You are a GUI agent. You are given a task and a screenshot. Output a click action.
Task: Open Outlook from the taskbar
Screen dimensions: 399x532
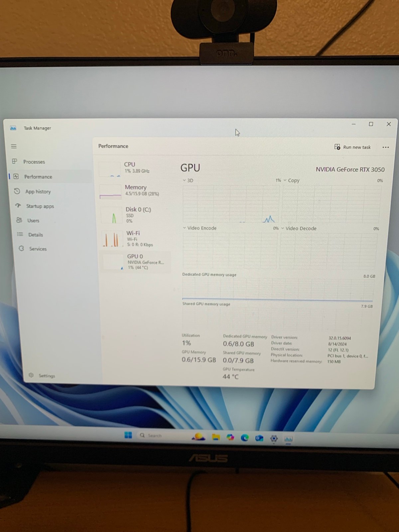click(259, 438)
